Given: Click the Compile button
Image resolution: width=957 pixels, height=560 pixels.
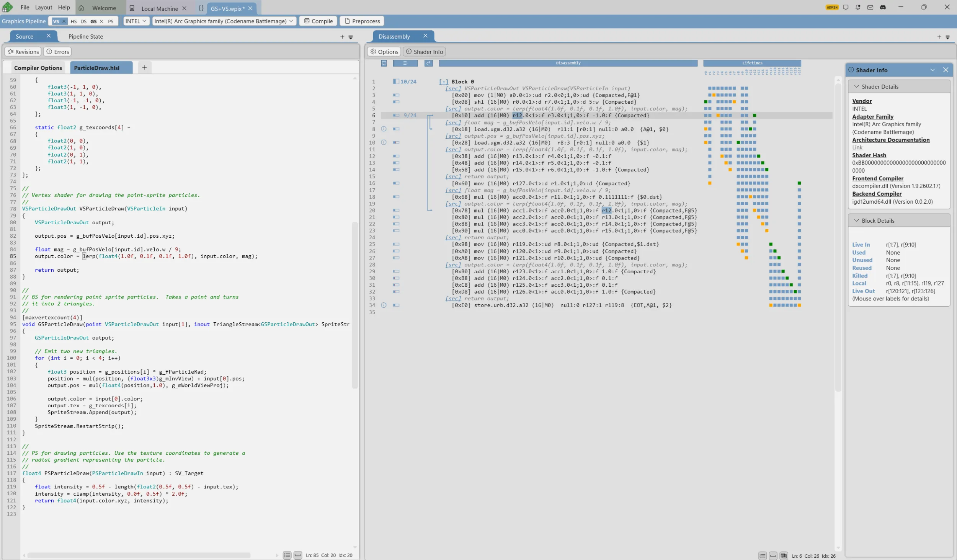Looking at the screenshot, I should [x=318, y=21].
